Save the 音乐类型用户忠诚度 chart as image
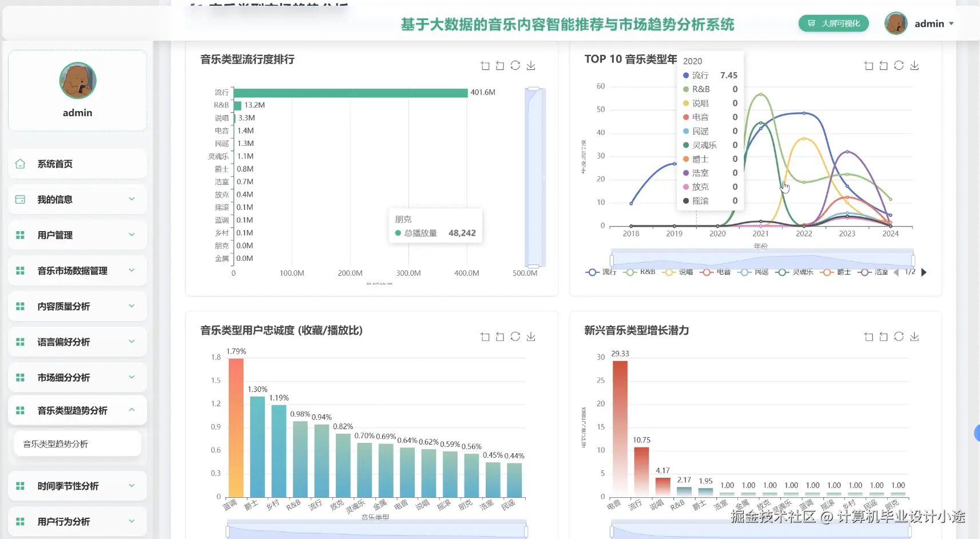 coord(531,336)
